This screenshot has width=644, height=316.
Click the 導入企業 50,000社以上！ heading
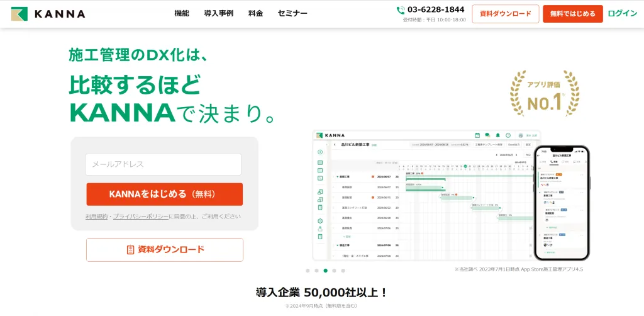(321, 293)
